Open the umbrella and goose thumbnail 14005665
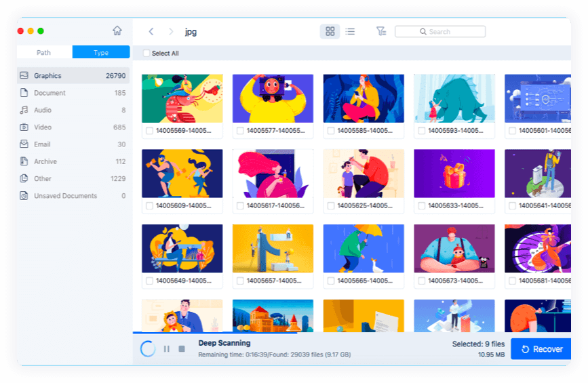This screenshot has height=383, width=588. [364, 249]
